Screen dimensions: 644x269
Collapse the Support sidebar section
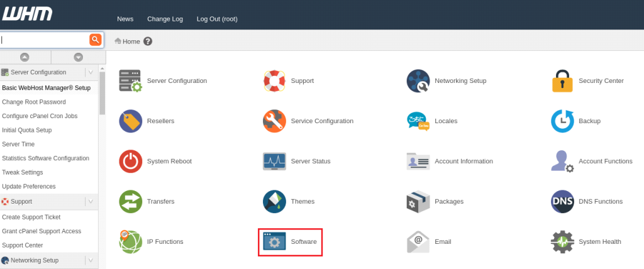[91, 202]
